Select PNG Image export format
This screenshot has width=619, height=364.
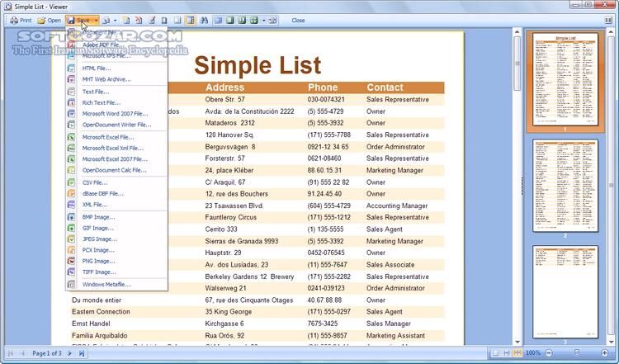[98, 261]
